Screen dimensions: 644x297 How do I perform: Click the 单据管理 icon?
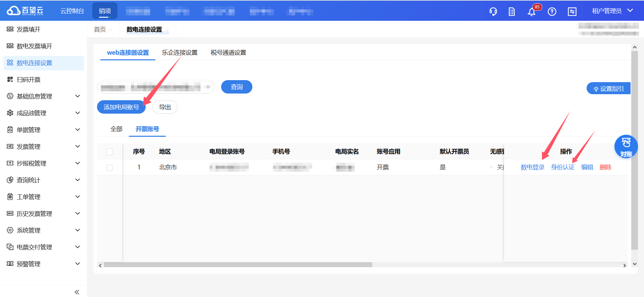10,130
